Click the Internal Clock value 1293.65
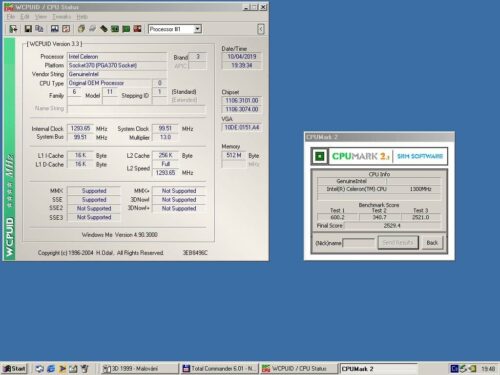500x375 pixels. tap(80, 128)
